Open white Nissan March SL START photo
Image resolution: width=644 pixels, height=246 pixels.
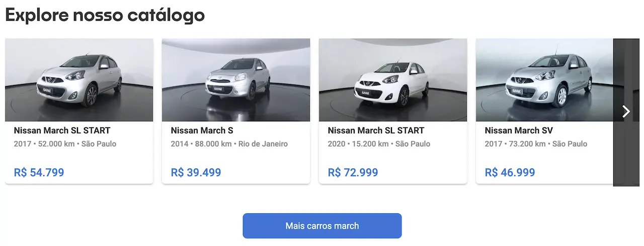393,80
